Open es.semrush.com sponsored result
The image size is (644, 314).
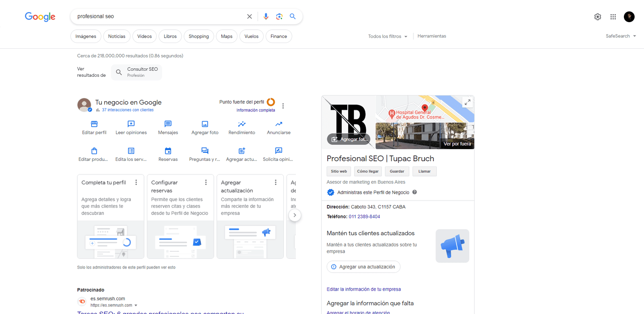point(160,312)
